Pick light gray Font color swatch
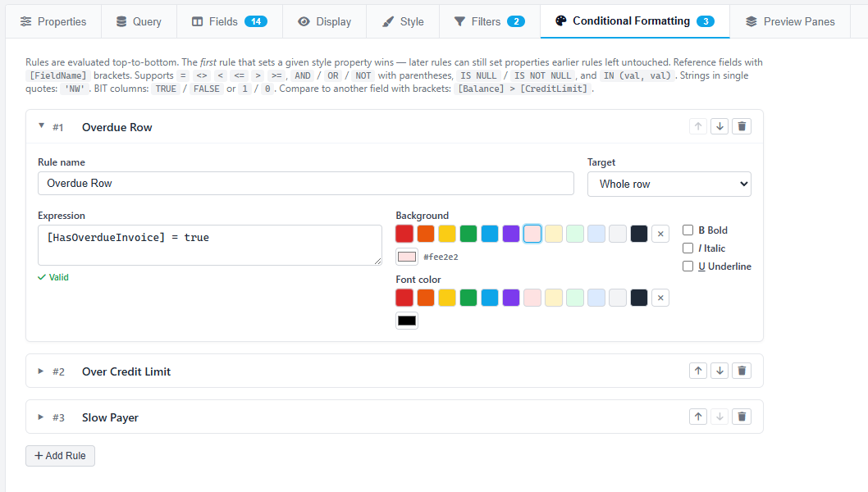This screenshot has height=492, width=868. 618,298
